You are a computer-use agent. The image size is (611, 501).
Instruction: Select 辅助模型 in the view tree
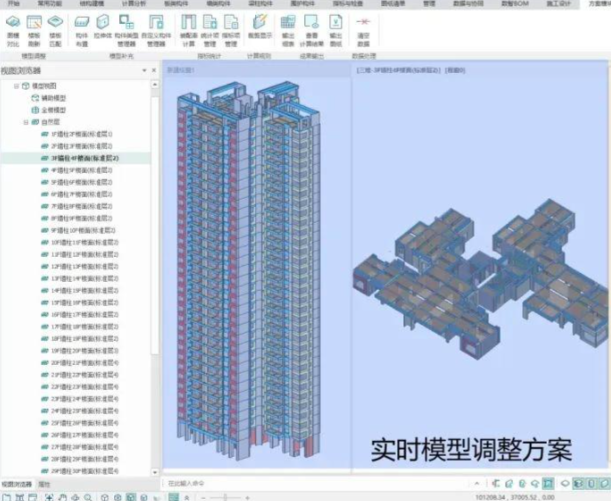coord(55,98)
